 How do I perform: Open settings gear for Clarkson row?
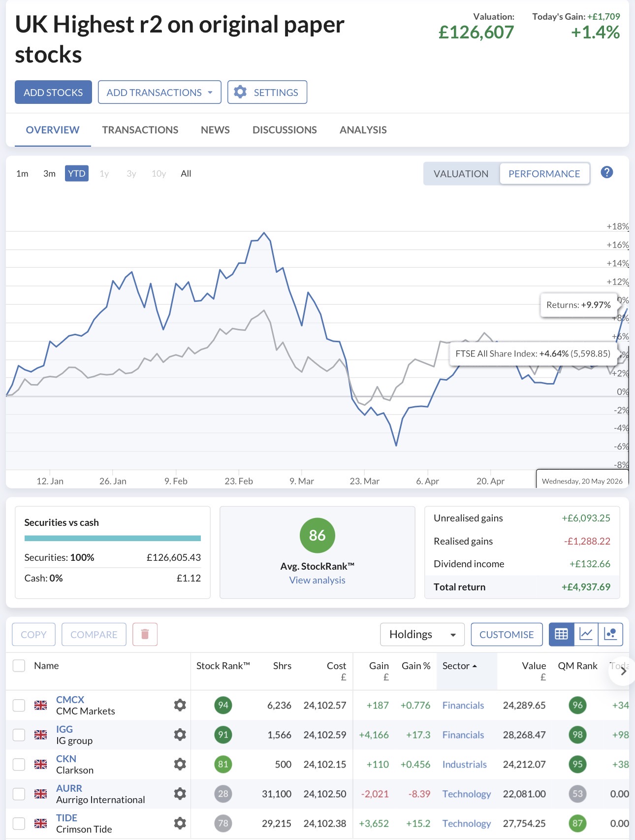180,764
